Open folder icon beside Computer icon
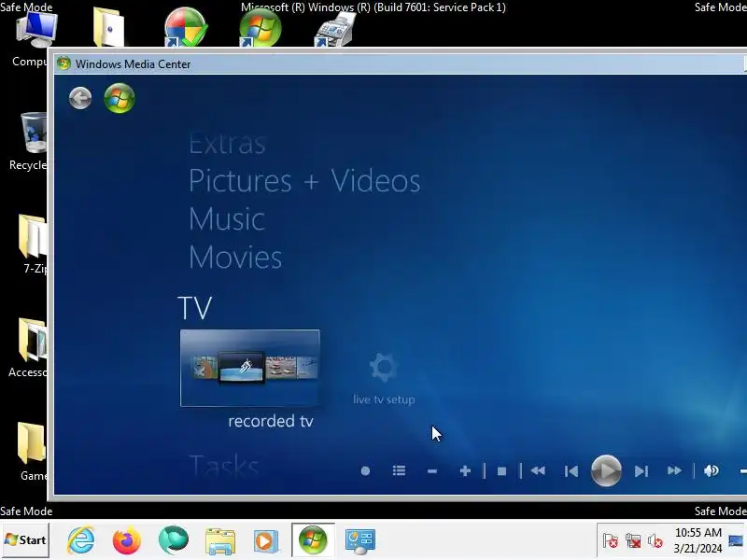This screenshot has height=560, width=747. coord(108,27)
